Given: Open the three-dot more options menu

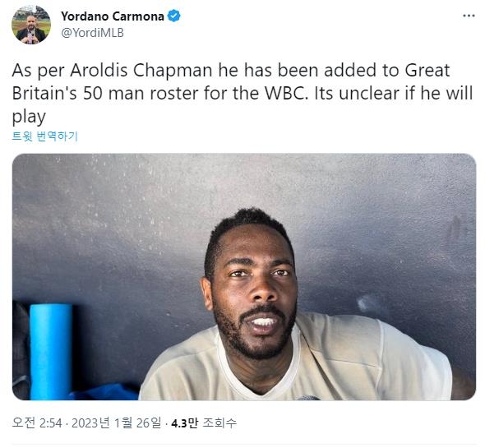Looking at the screenshot, I should 469,16.
